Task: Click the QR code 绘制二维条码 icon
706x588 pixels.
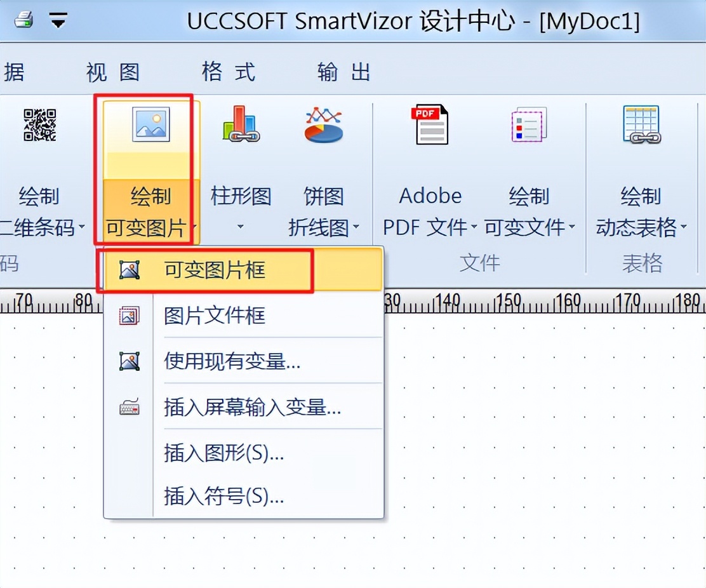Action: coord(40,124)
